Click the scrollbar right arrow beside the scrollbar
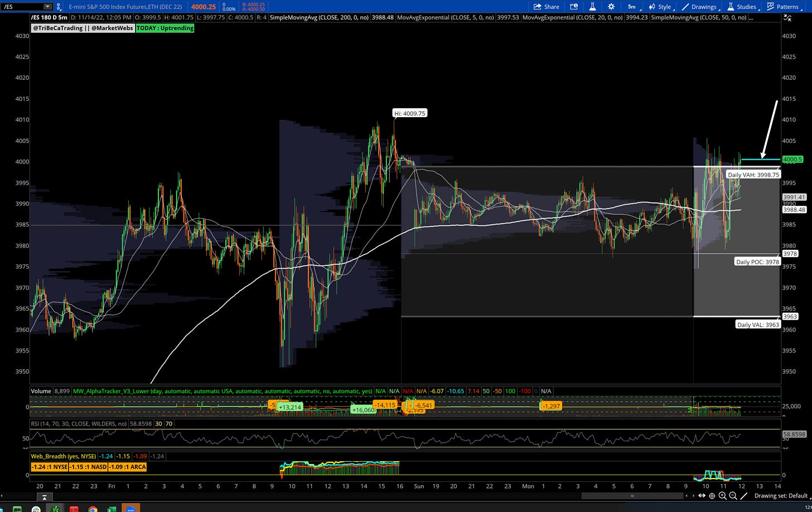Image resolution: width=812 pixels, height=512 pixels. [x=693, y=496]
